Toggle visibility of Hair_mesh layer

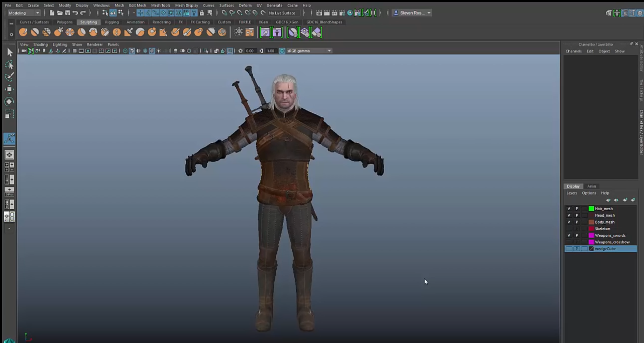coord(569,209)
